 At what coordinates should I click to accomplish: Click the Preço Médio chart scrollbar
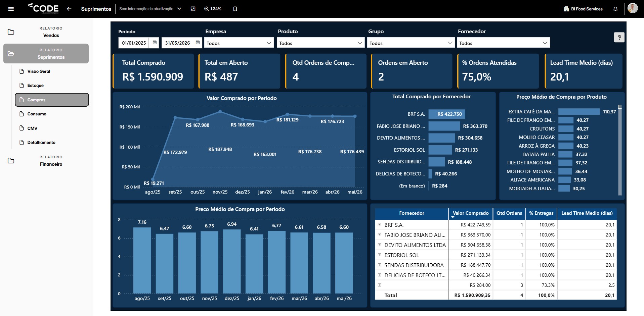(x=620, y=150)
